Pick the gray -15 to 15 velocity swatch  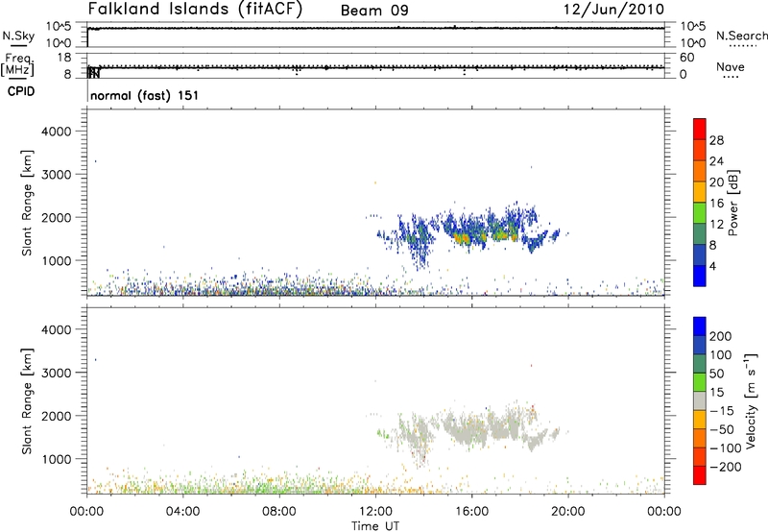point(700,400)
